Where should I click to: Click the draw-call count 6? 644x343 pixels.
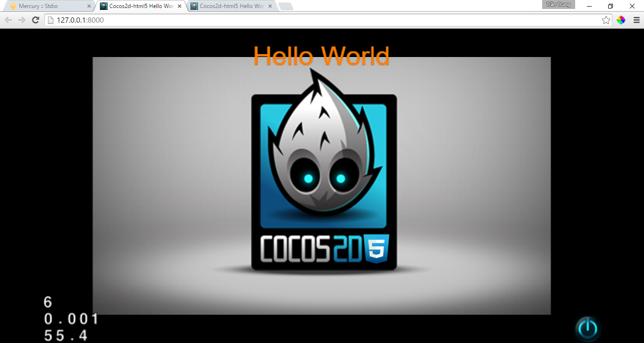click(x=48, y=302)
